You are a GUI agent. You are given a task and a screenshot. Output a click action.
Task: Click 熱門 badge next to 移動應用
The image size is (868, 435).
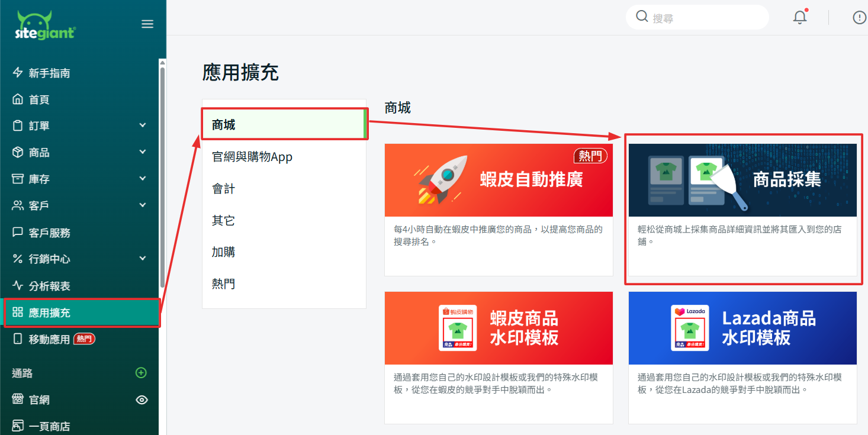(84, 339)
